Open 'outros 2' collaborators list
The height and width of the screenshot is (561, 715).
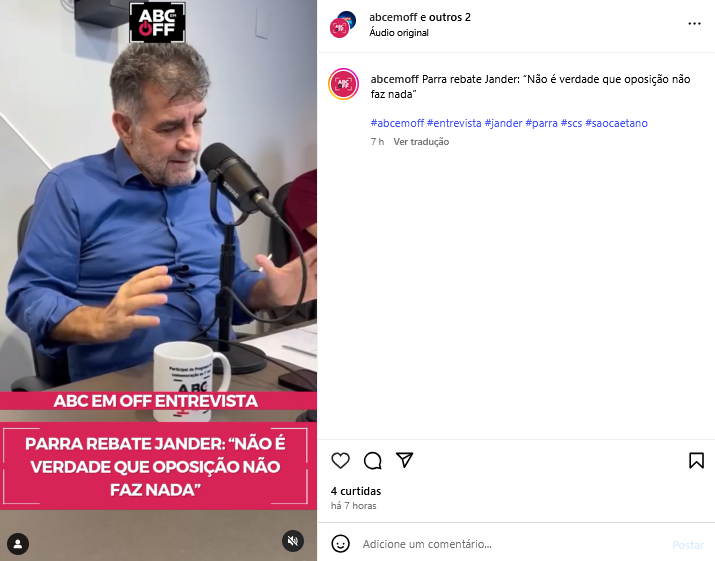[x=450, y=17]
